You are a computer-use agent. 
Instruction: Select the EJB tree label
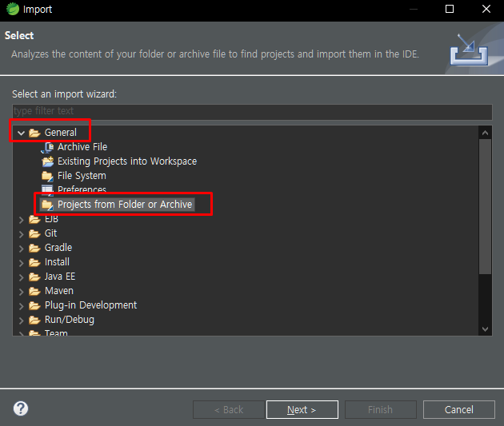click(51, 219)
